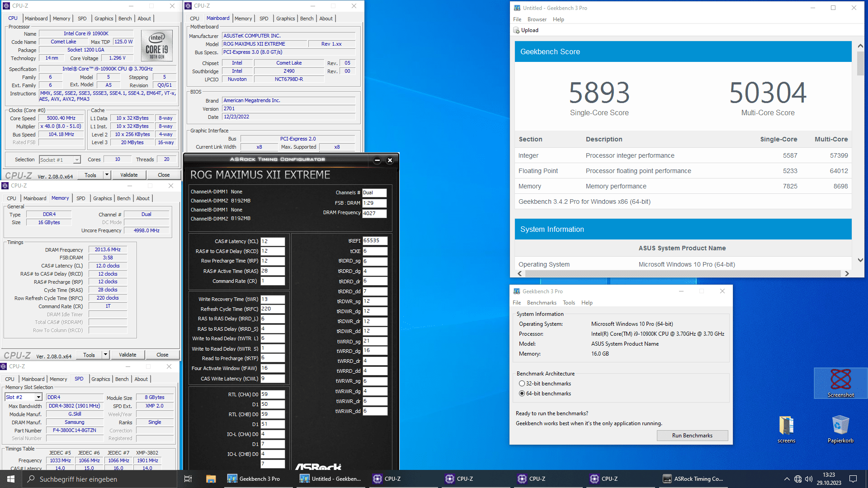868x488 pixels.
Task: Click the CAS# Latency (tCL) input field
Action: point(273,241)
